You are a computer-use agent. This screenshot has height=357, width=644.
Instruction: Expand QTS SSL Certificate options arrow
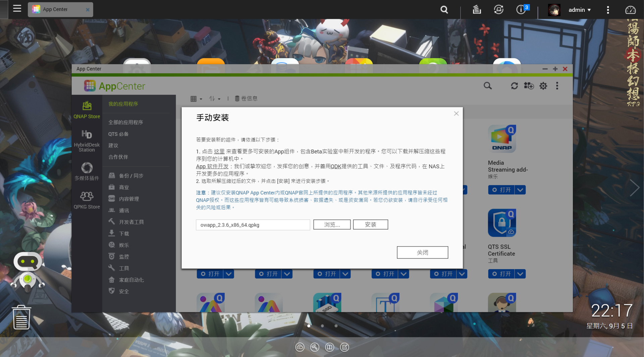tap(520, 274)
